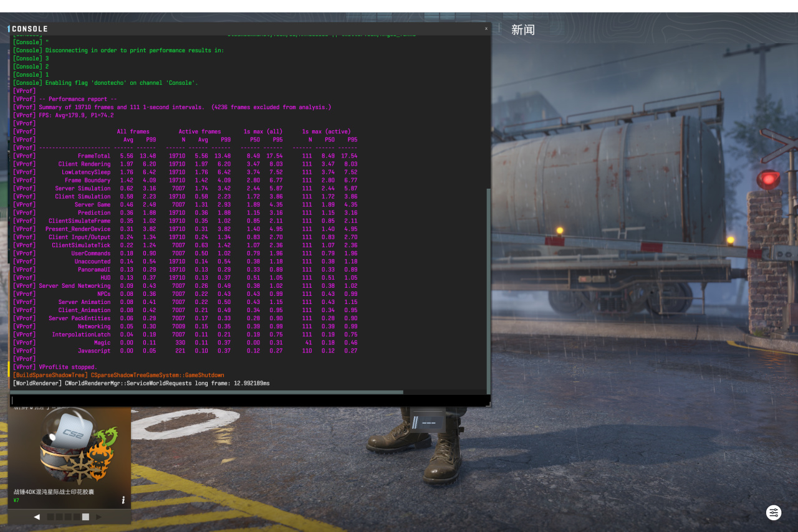Click the FrameTotal row label
798x532 pixels.
click(94, 156)
